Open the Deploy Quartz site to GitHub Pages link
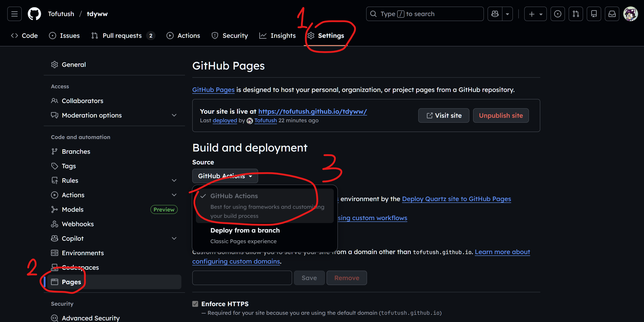Image resolution: width=644 pixels, height=322 pixels. pos(456,199)
